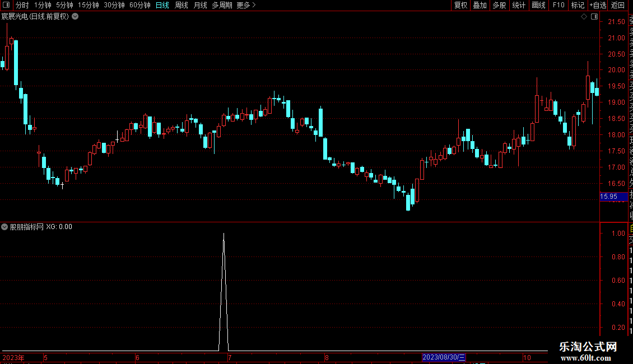Select the 15分钟 period
The width and height of the screenshot is (633, 364).
[89, 5]
